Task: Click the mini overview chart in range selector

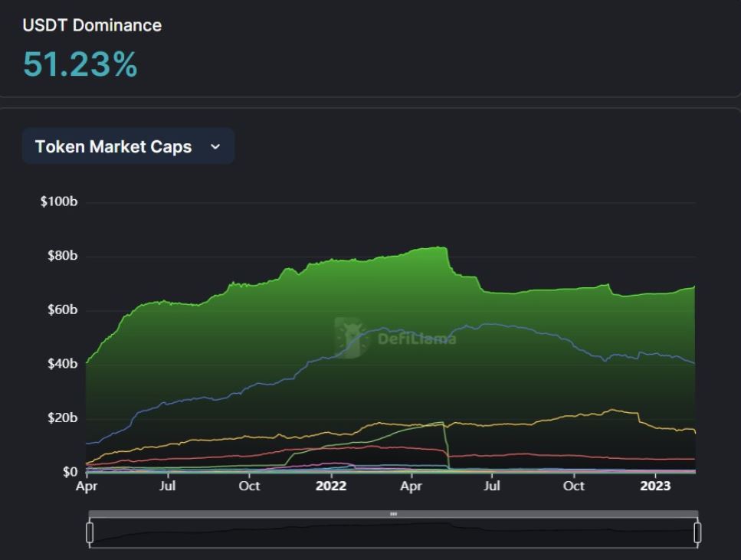Action: pos(393,532)
